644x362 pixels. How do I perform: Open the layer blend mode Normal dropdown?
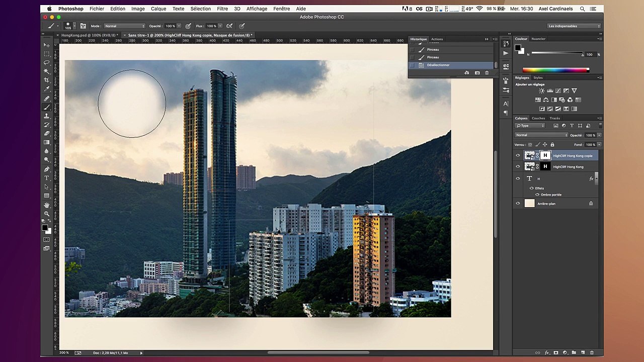tap(541, 135)
